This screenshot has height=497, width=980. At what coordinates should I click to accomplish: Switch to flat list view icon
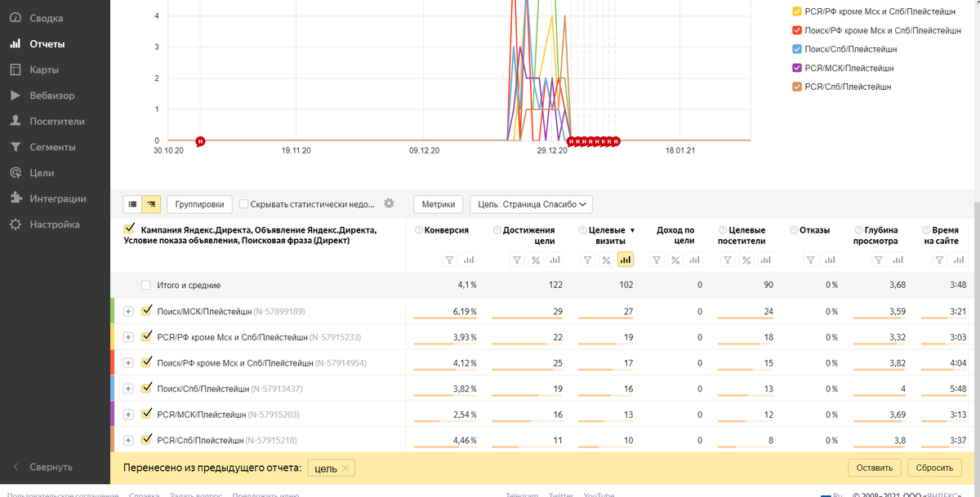click(133, 204)
